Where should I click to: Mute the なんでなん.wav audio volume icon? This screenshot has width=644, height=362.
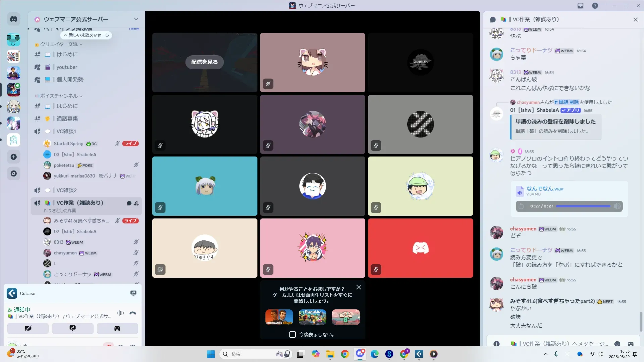[617, 206]
